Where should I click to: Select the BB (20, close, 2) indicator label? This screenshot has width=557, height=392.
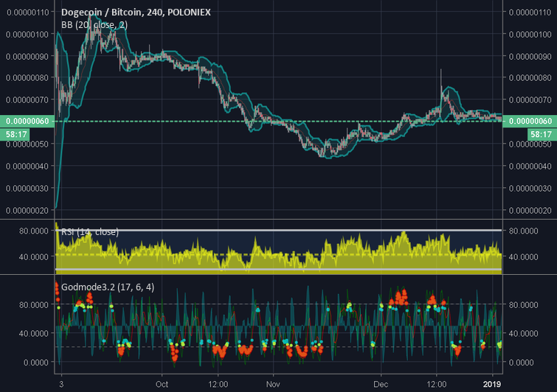click(94, 25)
